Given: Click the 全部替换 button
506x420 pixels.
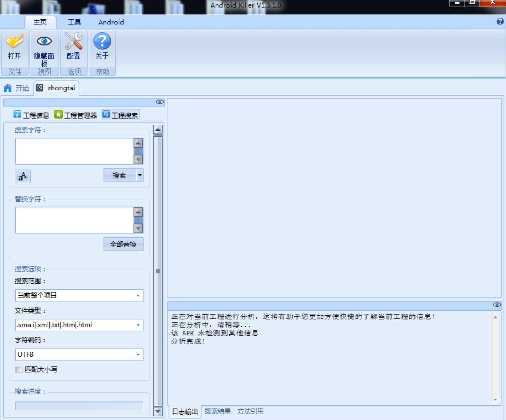Looking at the screenshot, I should click(x=123, y=244).
